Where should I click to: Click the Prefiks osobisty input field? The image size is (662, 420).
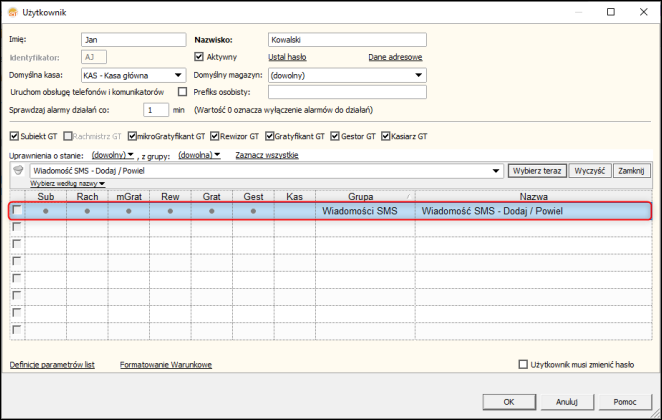[x=347, y=92]
